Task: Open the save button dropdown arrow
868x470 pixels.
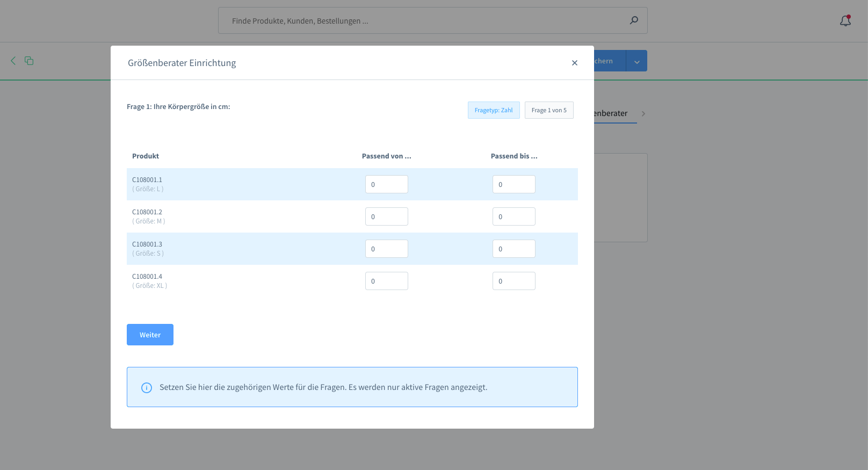Action: click(636, 61)
